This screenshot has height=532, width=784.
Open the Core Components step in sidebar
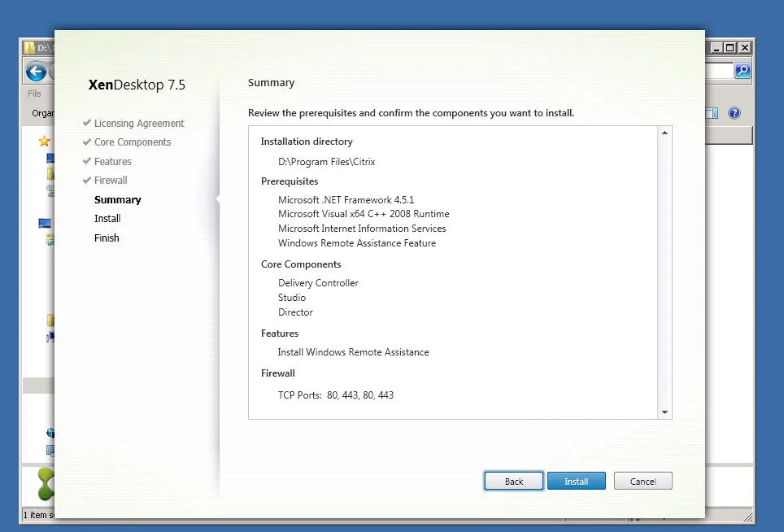pos(133,142)
